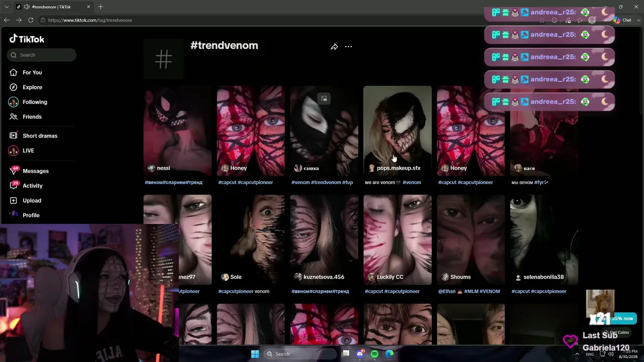Go back in browser history
The image size is (644, 362).
[7, 20]
